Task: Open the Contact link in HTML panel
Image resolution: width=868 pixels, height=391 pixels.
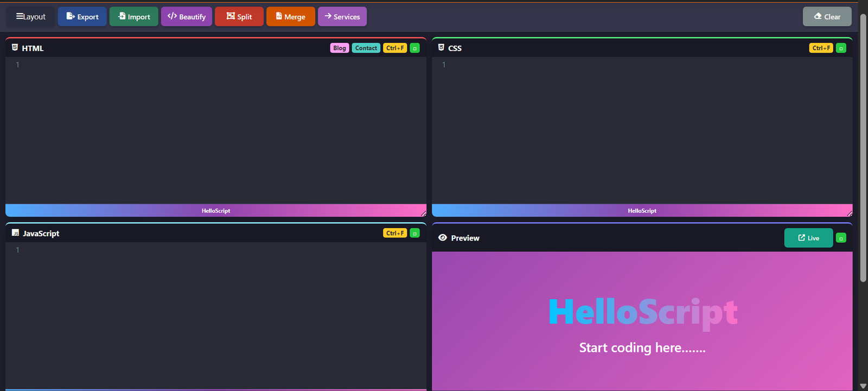Action: (x=366, y=48)
